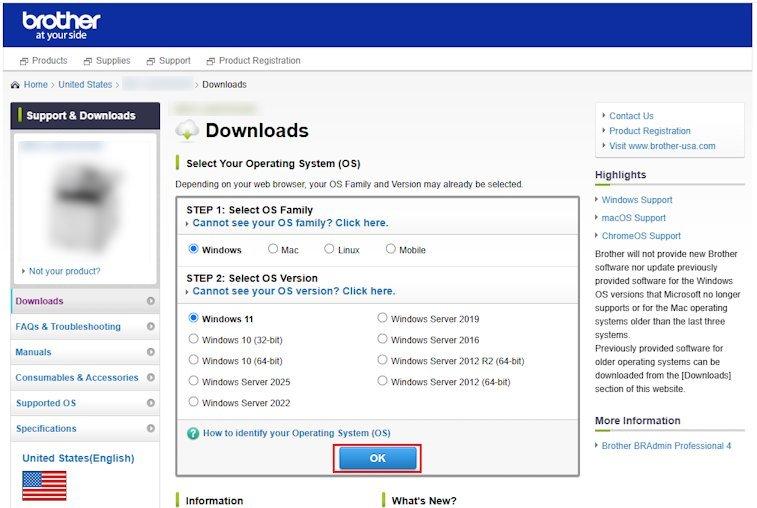Choose Windows Server 2016 option
The image size is (757, 508).
click(382, 339)
